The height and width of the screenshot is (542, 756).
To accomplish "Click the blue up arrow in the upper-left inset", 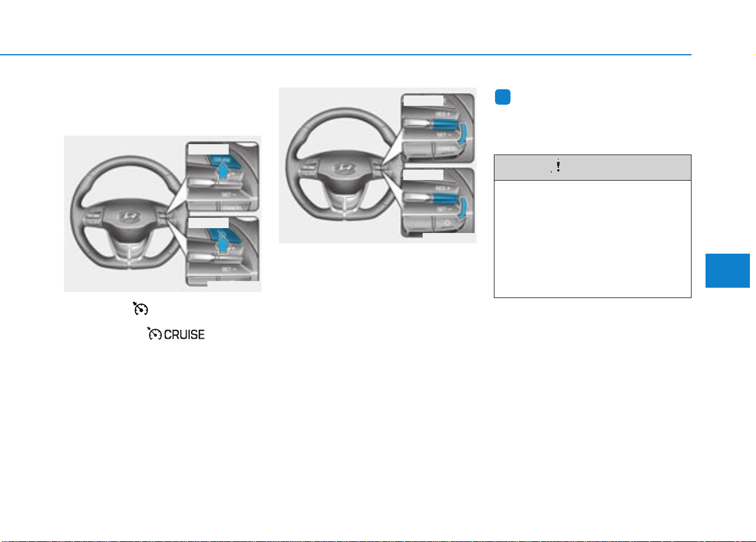I will point(224,173).
